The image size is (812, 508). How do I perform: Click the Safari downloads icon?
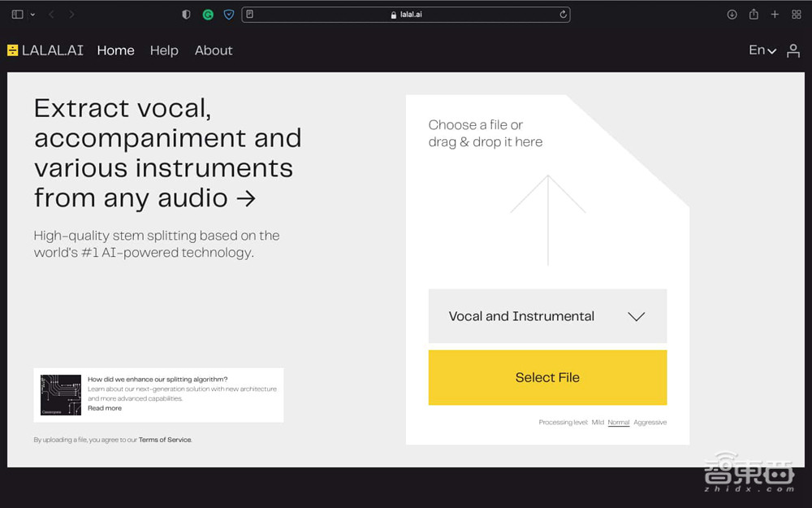tap(732, 15)
